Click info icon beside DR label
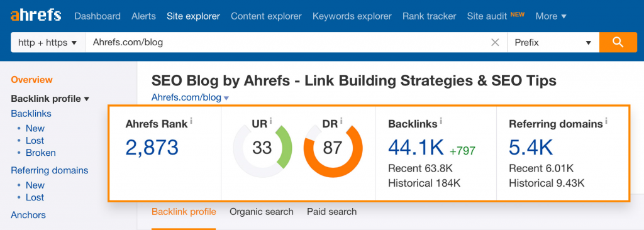This screenshot has height=230, width=644. [x=341, y=121]
